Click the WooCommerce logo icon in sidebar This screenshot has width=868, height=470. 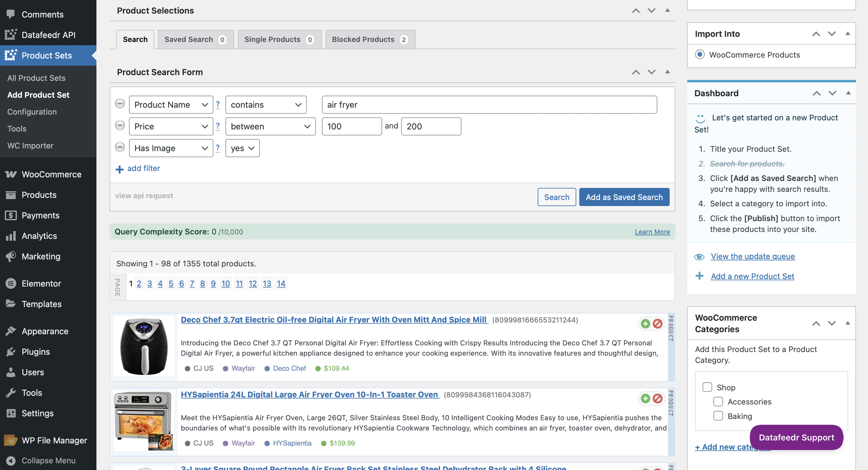point(11,174)
